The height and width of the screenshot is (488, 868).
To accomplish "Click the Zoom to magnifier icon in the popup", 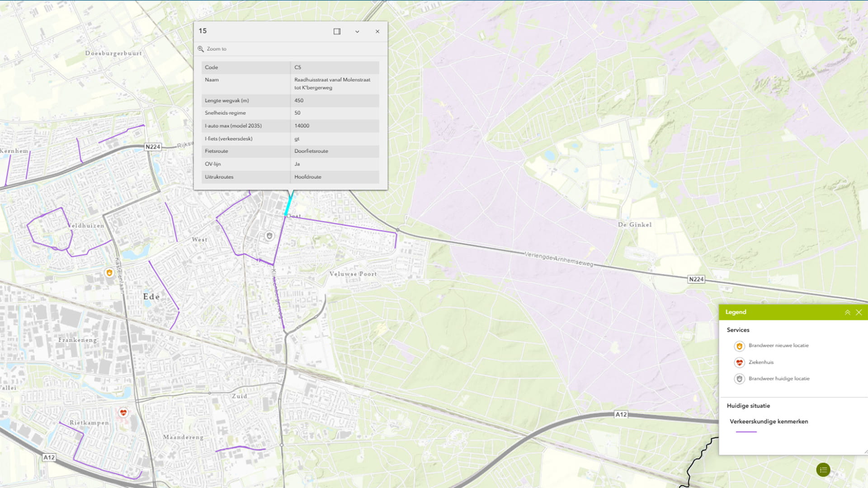I will (201, 48).
